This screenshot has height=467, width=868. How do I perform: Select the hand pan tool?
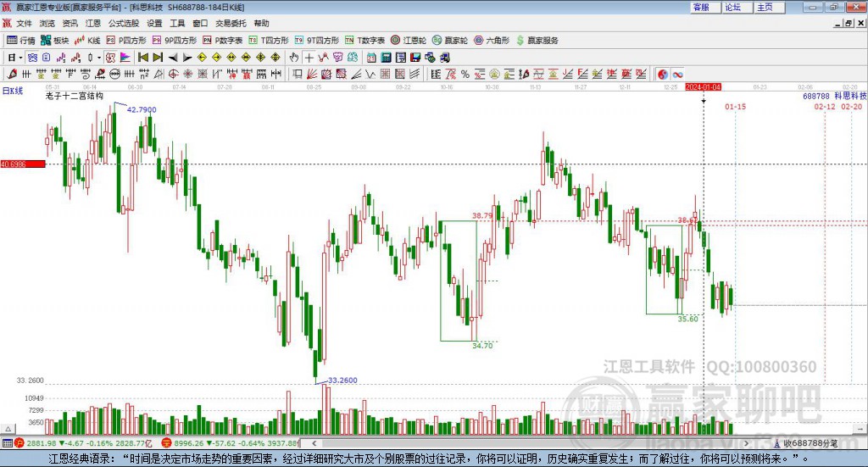tap(294, 58)
